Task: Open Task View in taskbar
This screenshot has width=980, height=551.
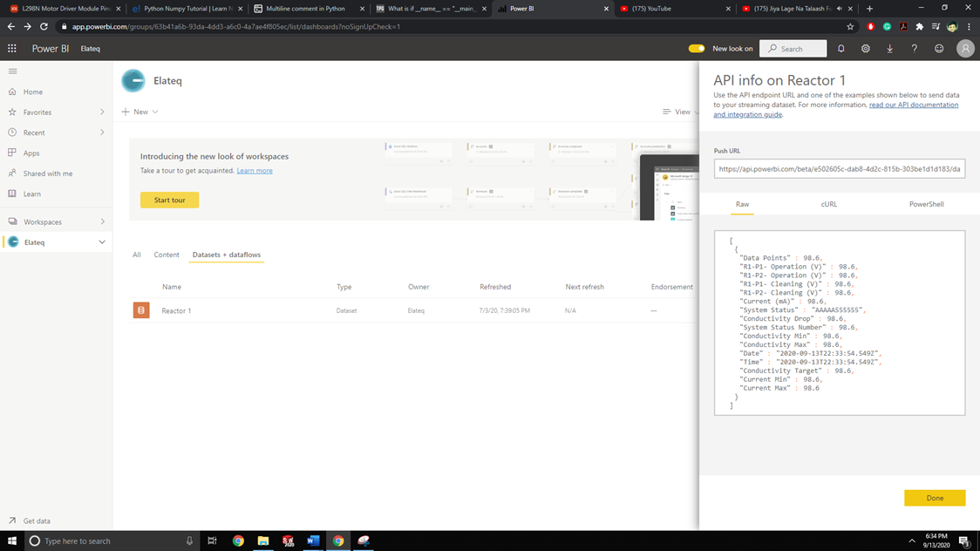Action: click(x=212, y=541)
